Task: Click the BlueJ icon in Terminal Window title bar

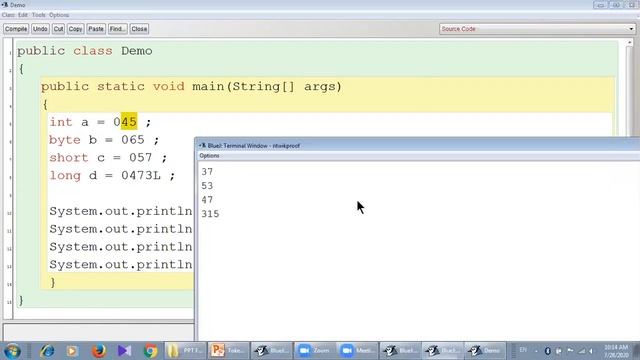Action: coord(202,145)
